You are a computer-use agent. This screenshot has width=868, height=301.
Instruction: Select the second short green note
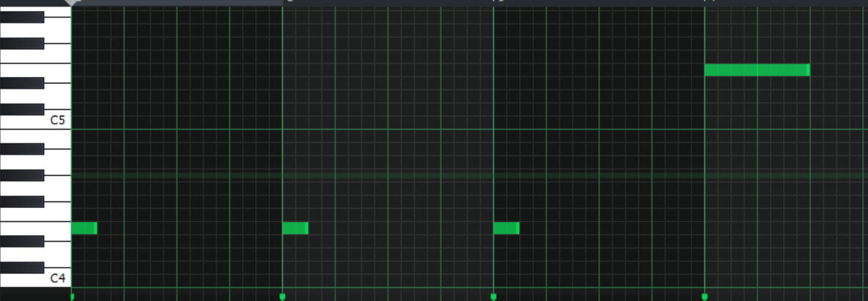294,228
